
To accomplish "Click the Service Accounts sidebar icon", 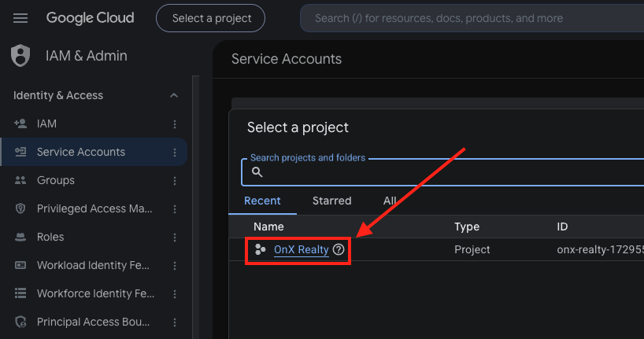I will (20, 152).
